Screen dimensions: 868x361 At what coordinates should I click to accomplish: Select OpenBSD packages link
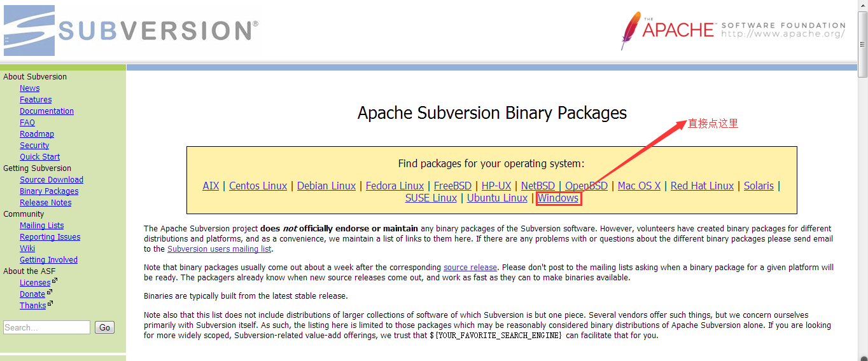click(x=586, y=186)
